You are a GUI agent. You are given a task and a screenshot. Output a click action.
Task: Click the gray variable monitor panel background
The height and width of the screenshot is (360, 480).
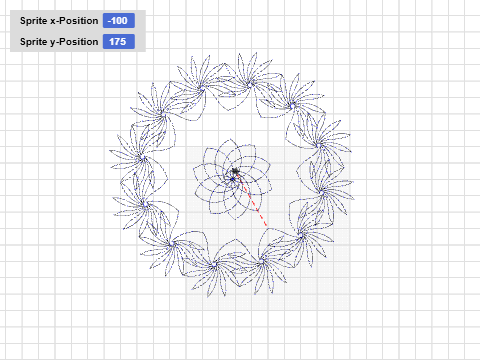[x=78, y=31]
